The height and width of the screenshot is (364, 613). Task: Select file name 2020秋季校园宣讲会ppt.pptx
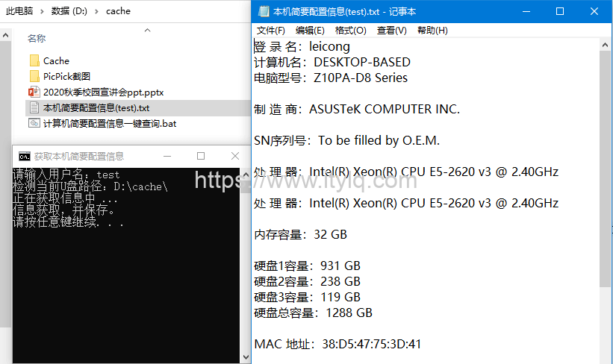click(x=104, y=92)
